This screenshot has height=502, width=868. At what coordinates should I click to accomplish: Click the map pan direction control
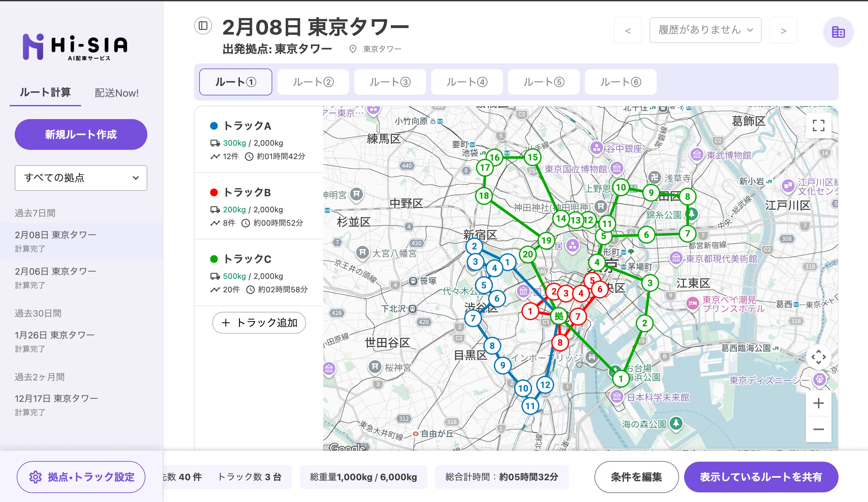[818, 357]
